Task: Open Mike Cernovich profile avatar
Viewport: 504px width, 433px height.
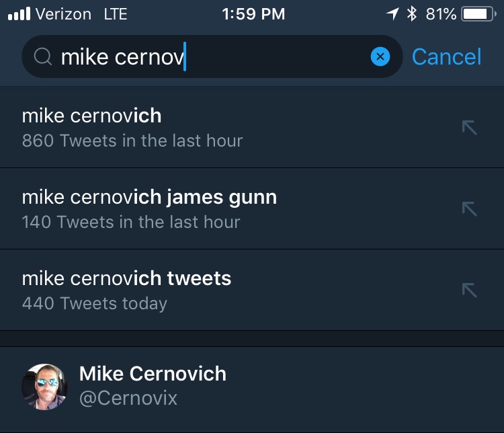Action: (44, 387)
